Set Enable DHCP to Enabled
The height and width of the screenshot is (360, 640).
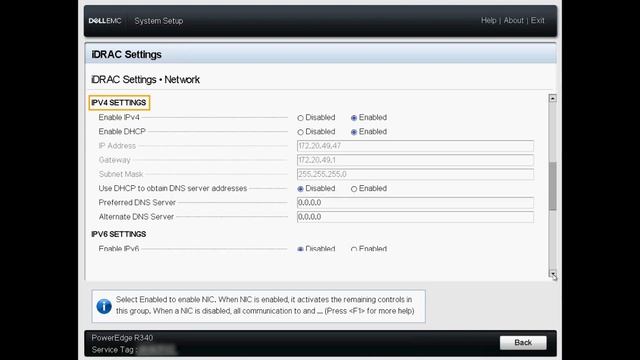pyautogui.click(x=354, y=132)
